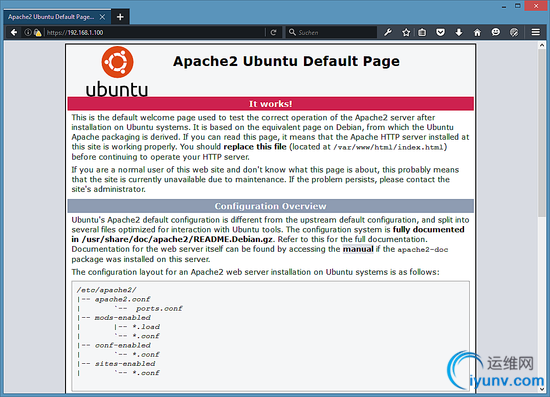The image size is (550, 397).
Task: Click 'apache2.conf' in the layout tree
Action: 122,299
